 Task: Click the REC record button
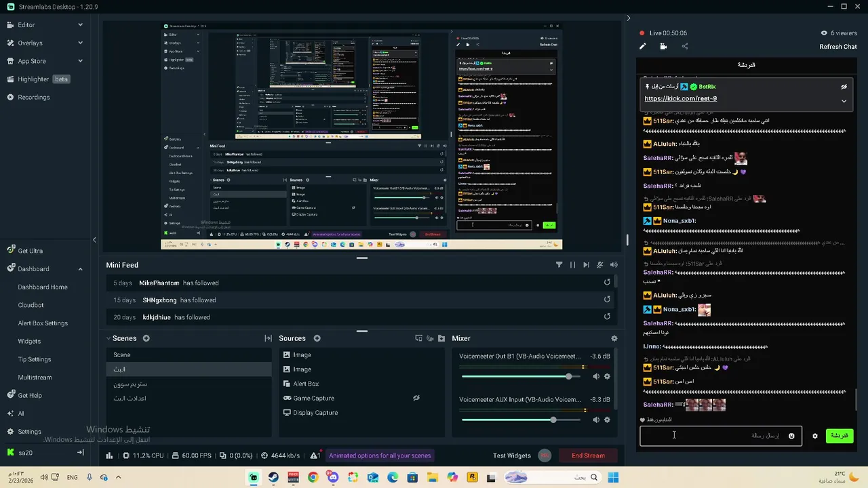point(544,455)
